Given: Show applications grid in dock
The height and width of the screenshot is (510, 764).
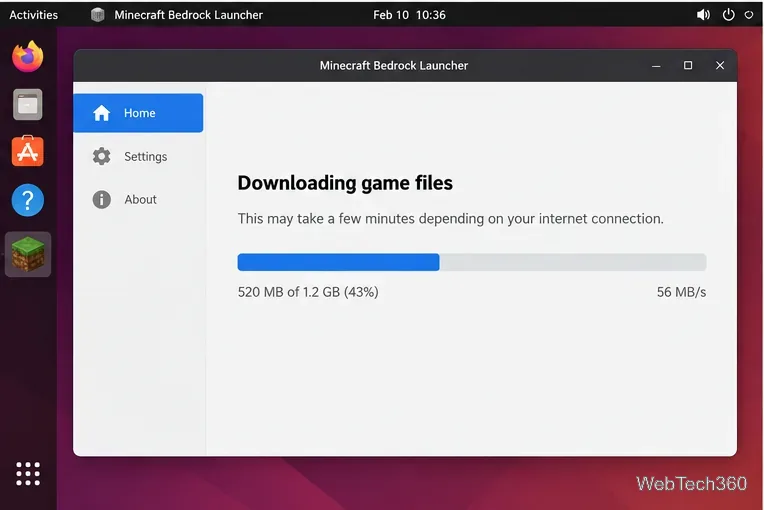Looking at the screenshot, I should pos(28,474).
